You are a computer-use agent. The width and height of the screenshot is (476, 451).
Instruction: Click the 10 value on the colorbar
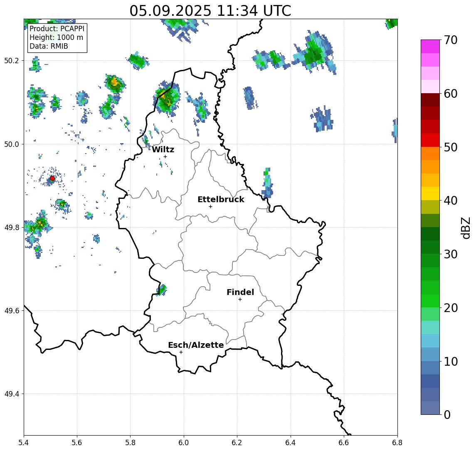pos(451,362)
